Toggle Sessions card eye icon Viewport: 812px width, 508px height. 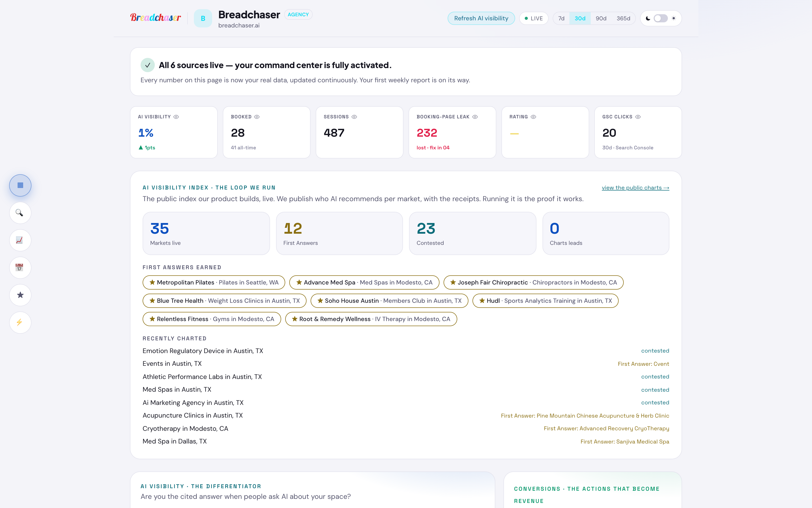(354, 117)
